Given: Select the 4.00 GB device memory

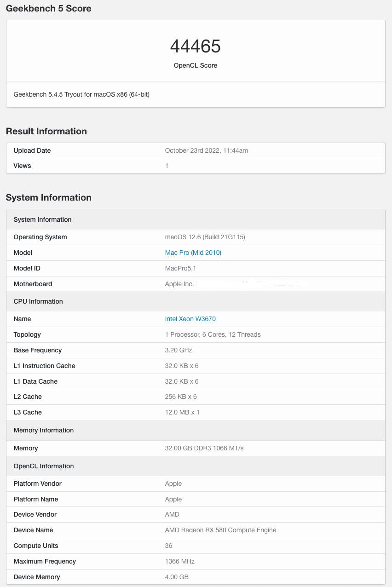Looking at the screenshot, I should pos(177,577).
